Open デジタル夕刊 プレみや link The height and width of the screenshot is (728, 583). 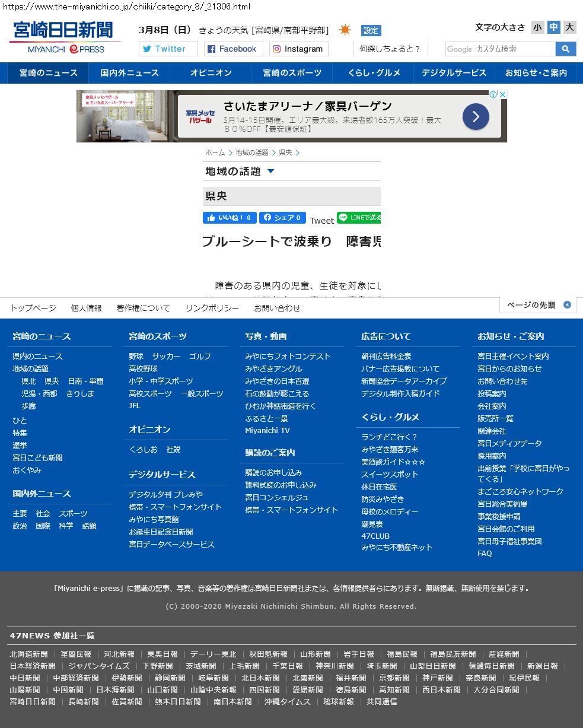click(x=165, y=494)
